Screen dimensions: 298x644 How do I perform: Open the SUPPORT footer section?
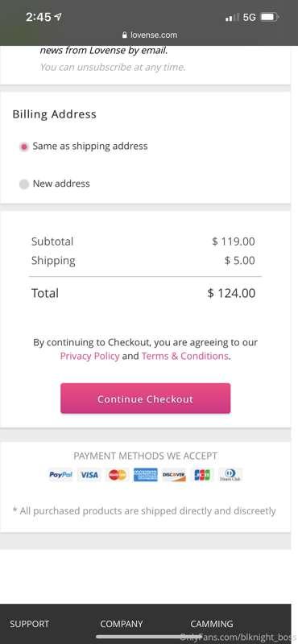29,624
